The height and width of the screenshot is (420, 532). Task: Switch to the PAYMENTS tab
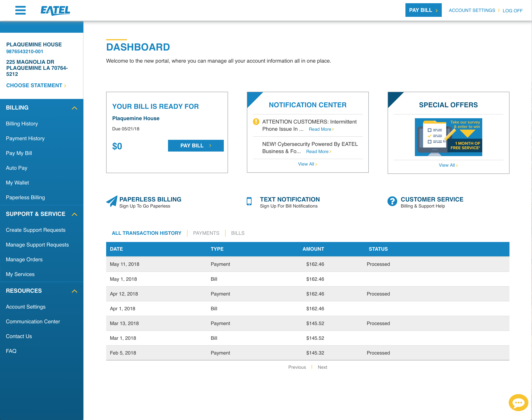[x=206, y=233]
